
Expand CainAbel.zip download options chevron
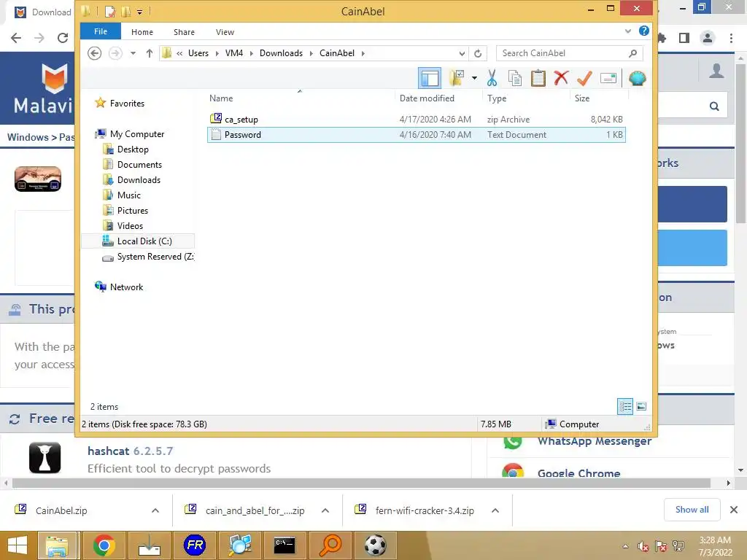155,510
